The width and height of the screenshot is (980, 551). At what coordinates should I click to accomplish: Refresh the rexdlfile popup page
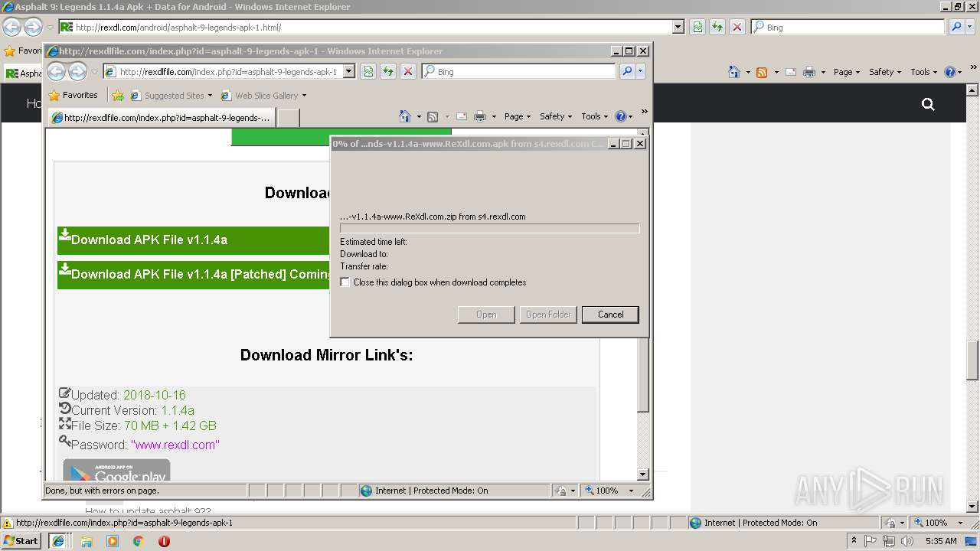click(x=388, y=71)
